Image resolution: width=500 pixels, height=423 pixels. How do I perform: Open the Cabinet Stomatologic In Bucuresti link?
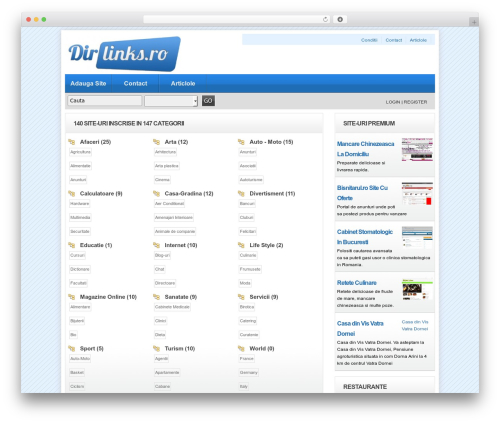[x=365, y=237]
